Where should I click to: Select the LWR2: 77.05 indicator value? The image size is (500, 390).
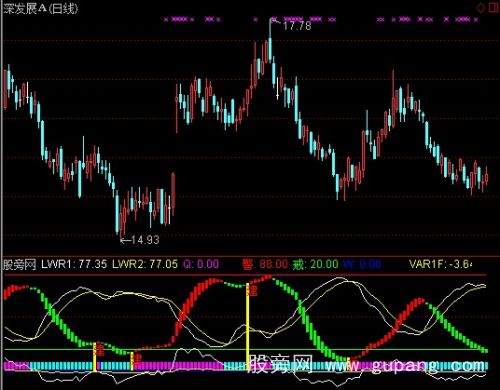145,264
